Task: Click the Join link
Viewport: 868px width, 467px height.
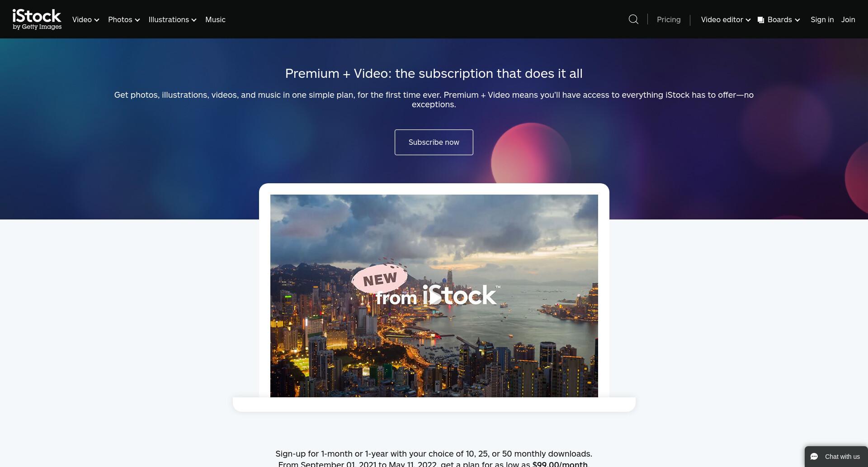Action: (x=848, y=19)
